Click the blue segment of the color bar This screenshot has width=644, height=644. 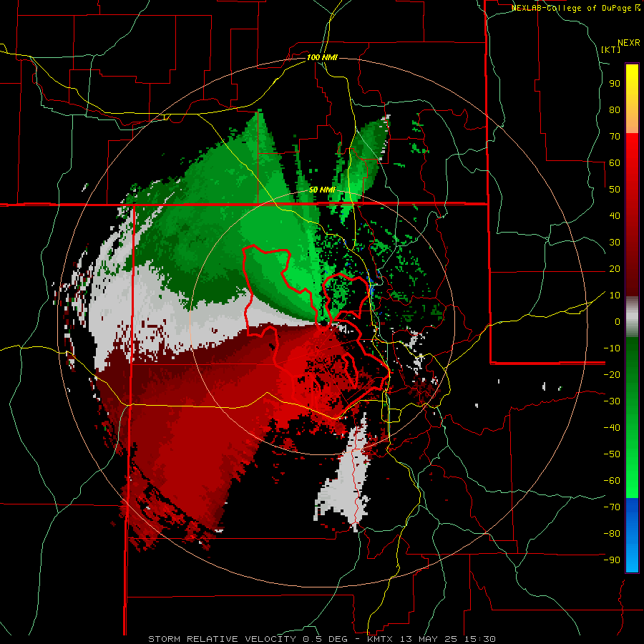coord(632,535)
